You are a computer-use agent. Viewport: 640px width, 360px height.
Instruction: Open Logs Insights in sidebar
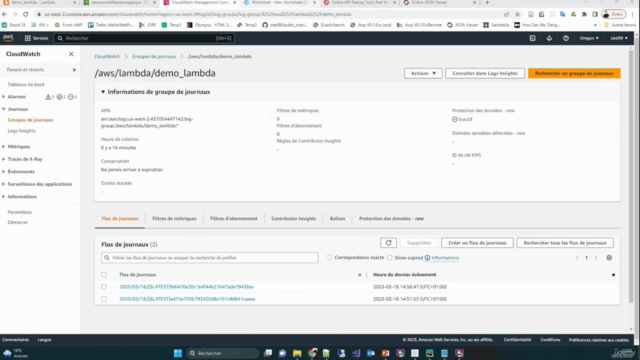click(22, 131)
